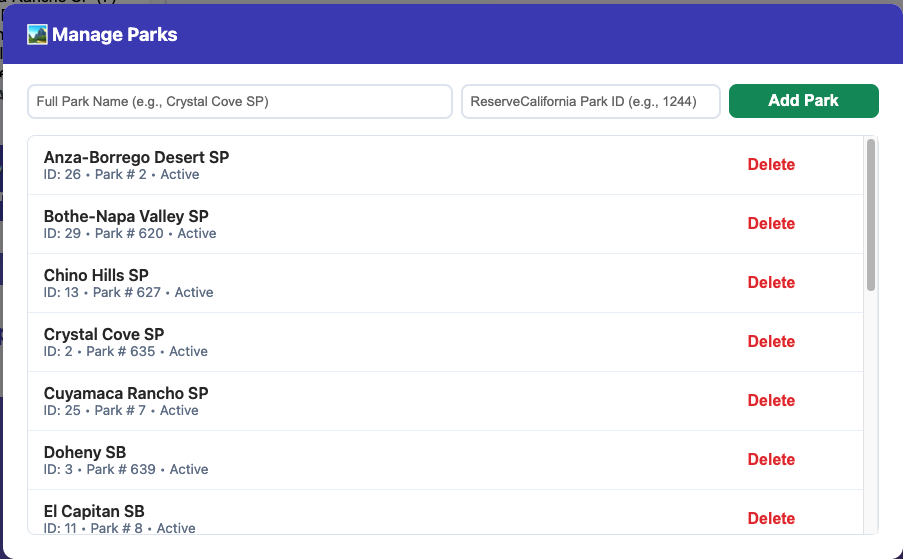The image size is (903, 559).
Task: Click the Bothe-Napa Valley SP row title
Action: pos(126,217)
